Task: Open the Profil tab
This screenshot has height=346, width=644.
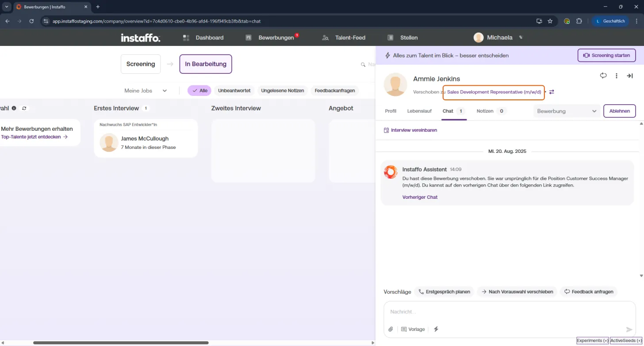Action: click(x=391, y=111)
